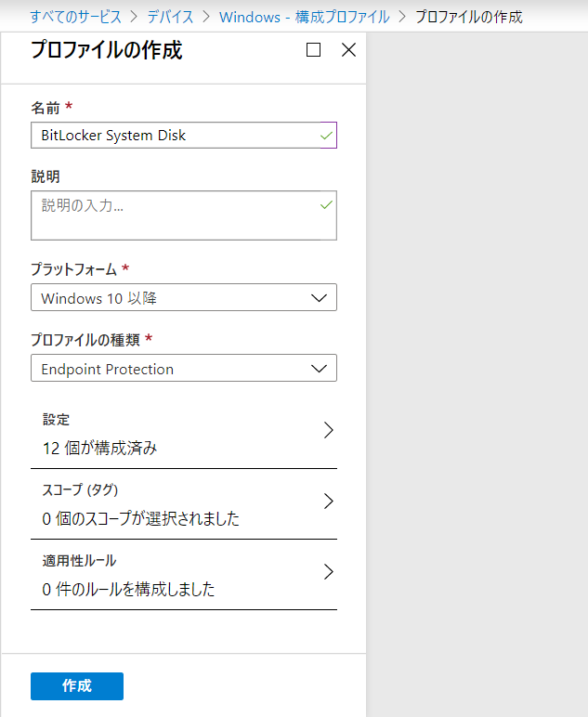Viewport: 588px width, 717px height.
Task: Close the プロファイルの作成 blade
Action: [x=349, y=50]
